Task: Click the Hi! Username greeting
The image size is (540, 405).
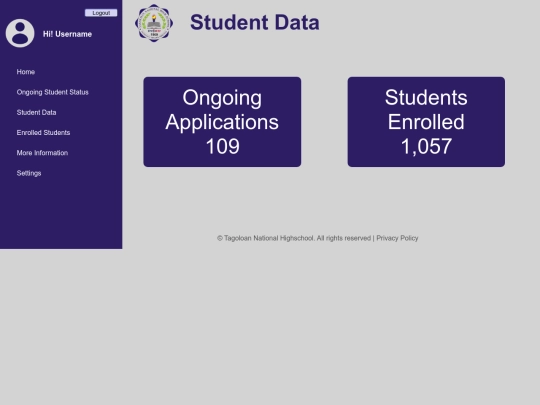Action: 67,34
